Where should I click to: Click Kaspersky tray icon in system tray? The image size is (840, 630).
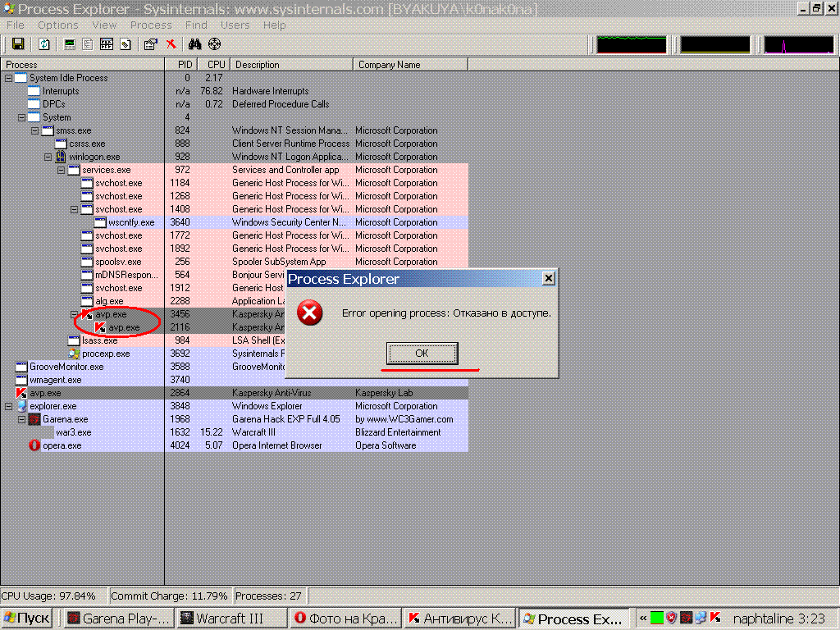click(x=715, y=618)
